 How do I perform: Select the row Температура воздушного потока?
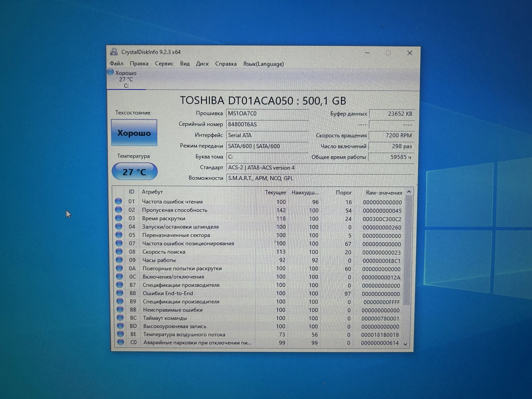pos(259,334)
